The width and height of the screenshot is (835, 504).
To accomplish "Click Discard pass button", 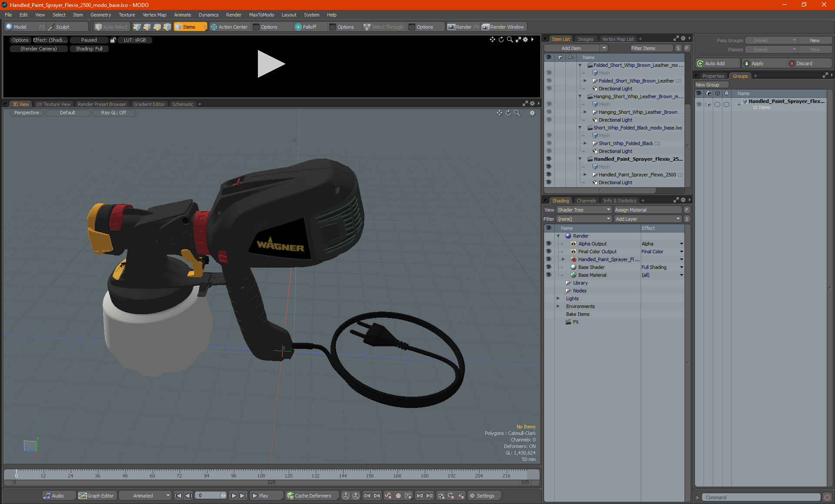I will click(x=809, y=63).
